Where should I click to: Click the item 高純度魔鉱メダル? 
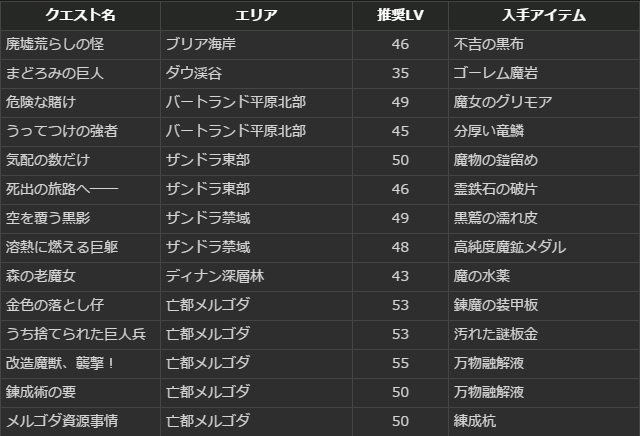(509, 247)
